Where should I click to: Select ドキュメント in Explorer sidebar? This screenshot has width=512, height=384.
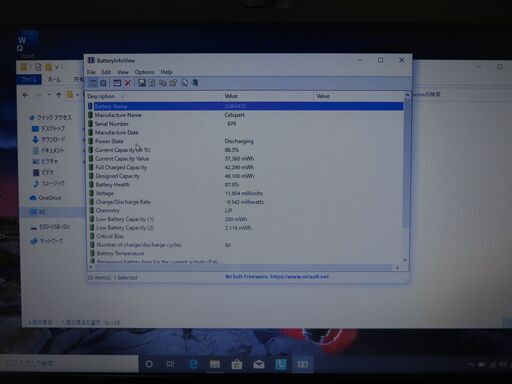point(48,151)
